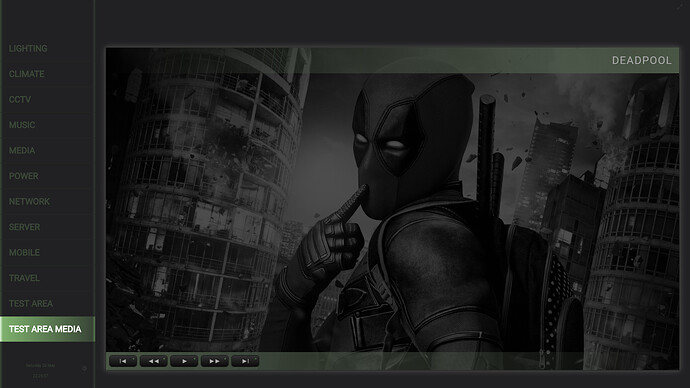
Task: Open the Server section
Action: click(47, 227)
